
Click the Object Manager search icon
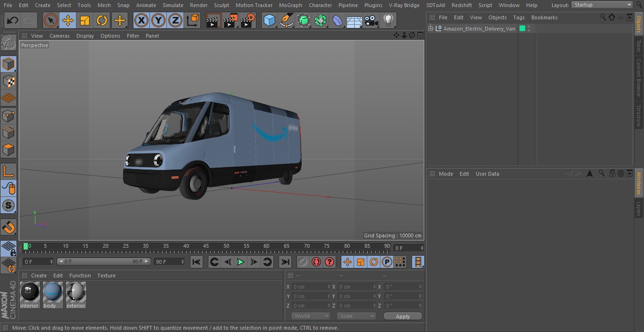point(603,17)
